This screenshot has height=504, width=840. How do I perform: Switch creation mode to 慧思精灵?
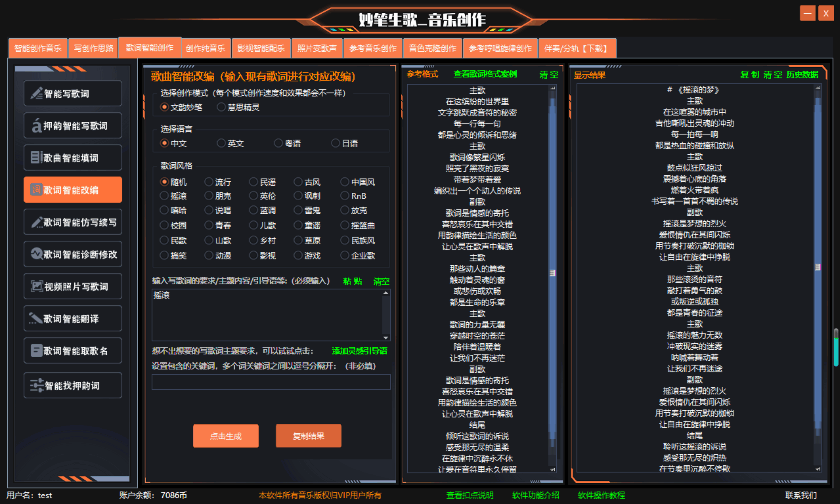point(221,107)
